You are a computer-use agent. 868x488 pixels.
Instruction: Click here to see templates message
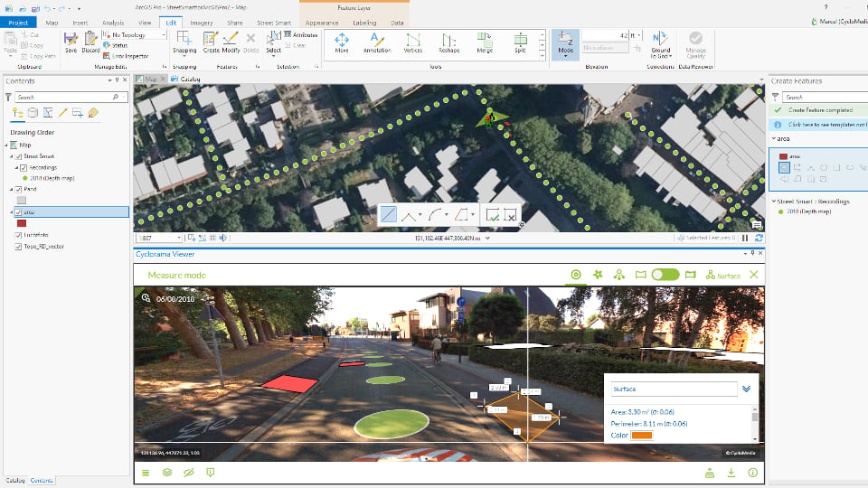pyautogui.click(x=827, y=125)
